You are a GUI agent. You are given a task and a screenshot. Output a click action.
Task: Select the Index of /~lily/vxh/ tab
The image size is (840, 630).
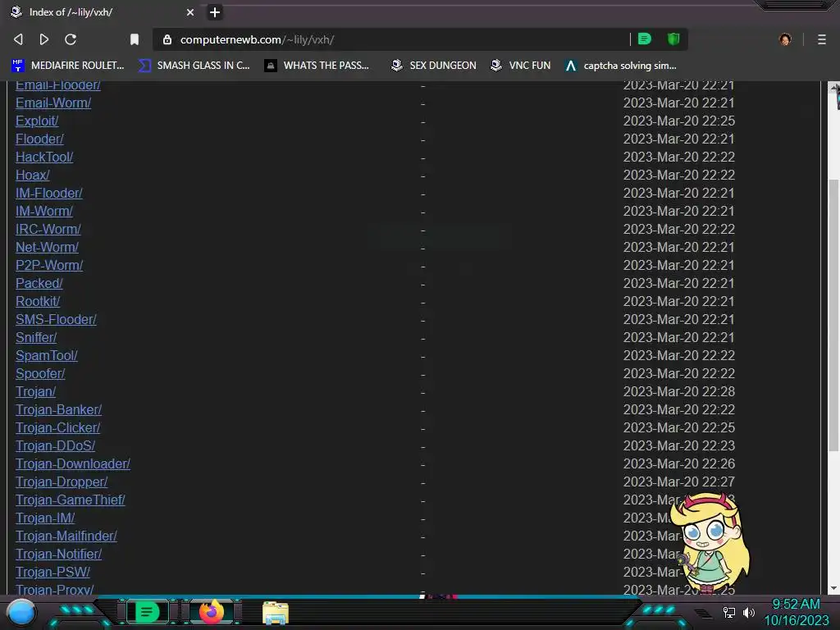[x=103, y=12]
